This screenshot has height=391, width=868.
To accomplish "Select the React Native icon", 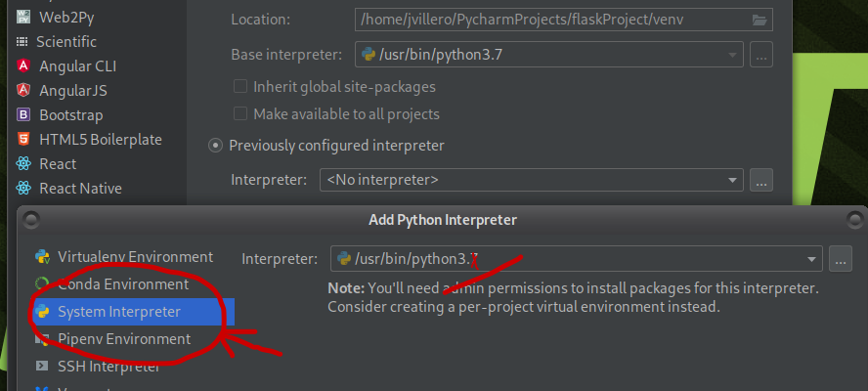I will (22, 189).
